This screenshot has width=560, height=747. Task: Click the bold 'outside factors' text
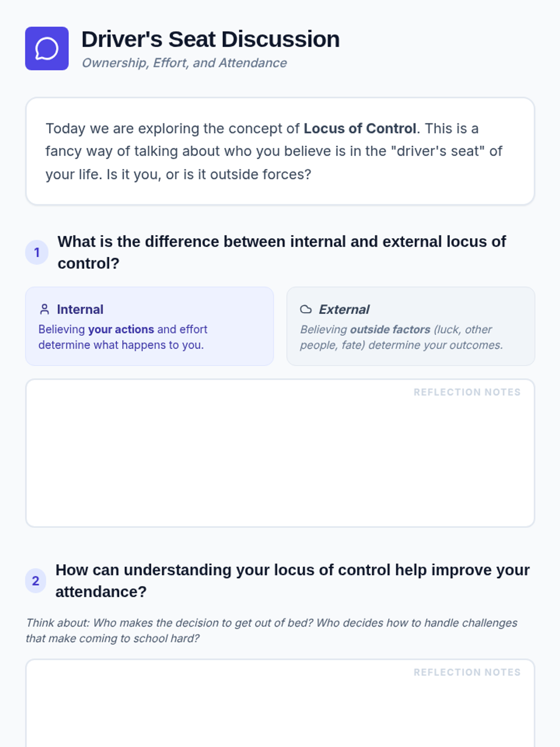pyautogui.click(x=390, y=329)
